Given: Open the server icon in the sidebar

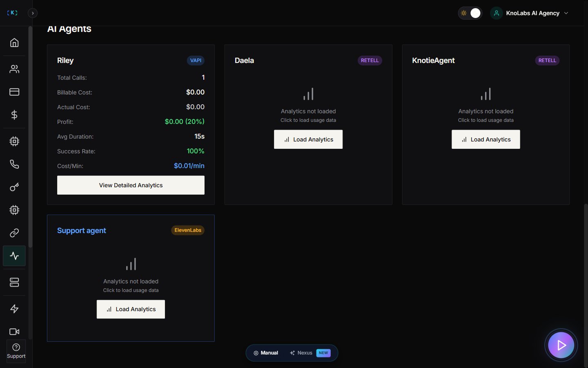Looking at the screenshot, I should [x=14, y=283].
